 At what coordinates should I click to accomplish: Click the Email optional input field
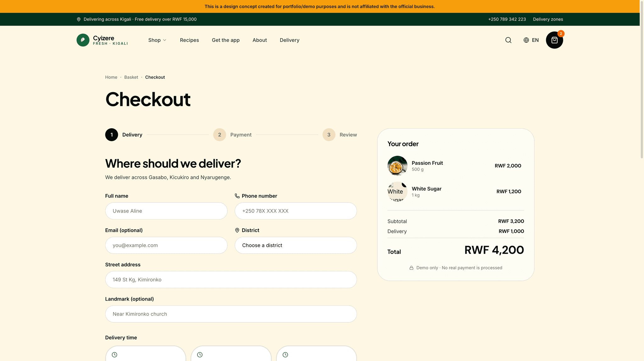pyautogui.click(x=166, y=245)
